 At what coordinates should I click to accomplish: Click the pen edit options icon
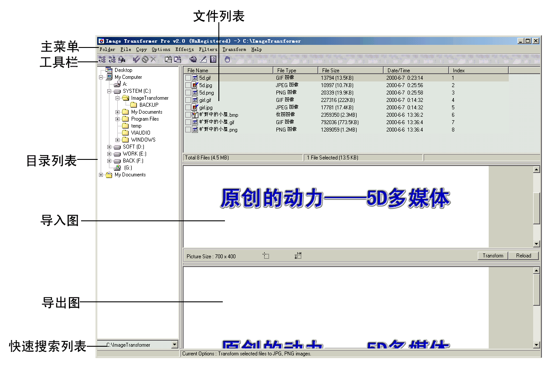point(203,59)
